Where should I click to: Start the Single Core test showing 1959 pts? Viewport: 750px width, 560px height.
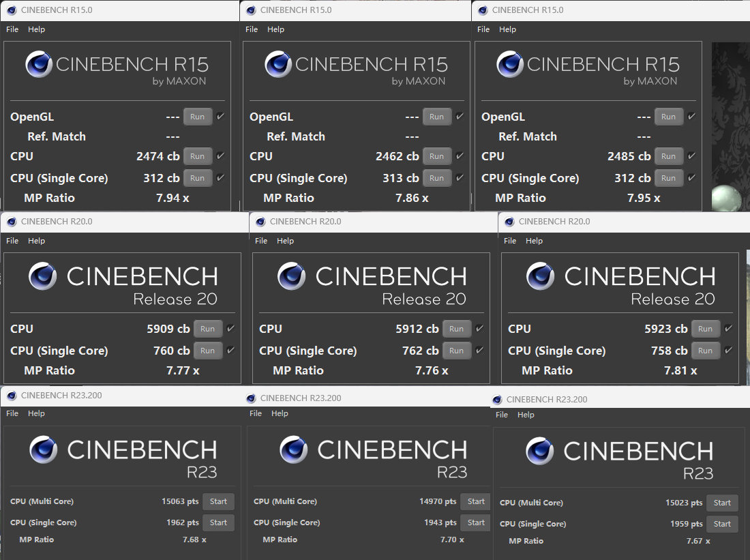[x=722, y=524]
